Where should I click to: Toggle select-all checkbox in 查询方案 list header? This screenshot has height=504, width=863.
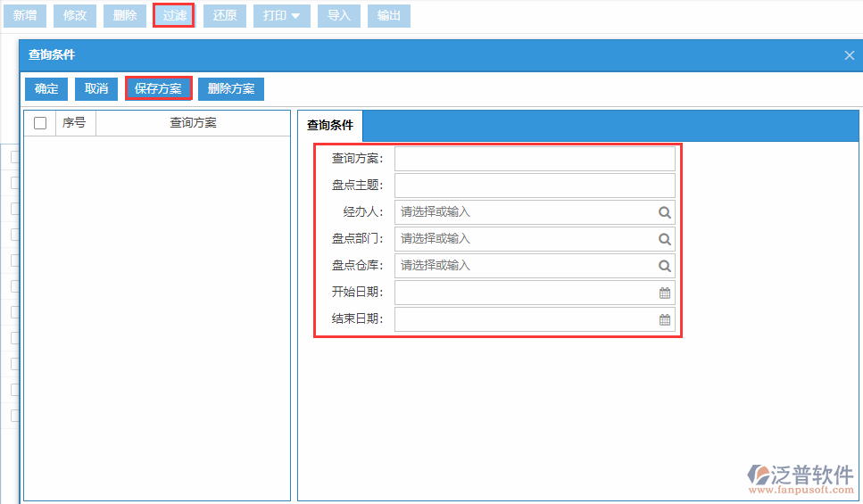coord(40,123)
